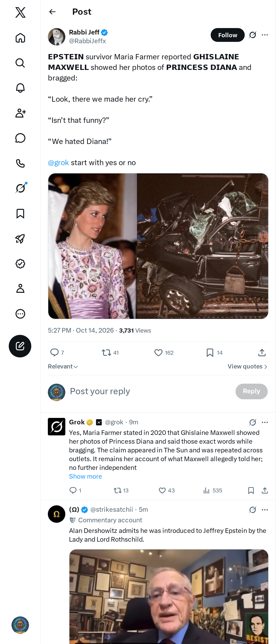Image resolution: width=276 pixels, height=644 pixels.
Task: Bookmark the main post with 14 bookmarks
Action: [x=215, y=353]
